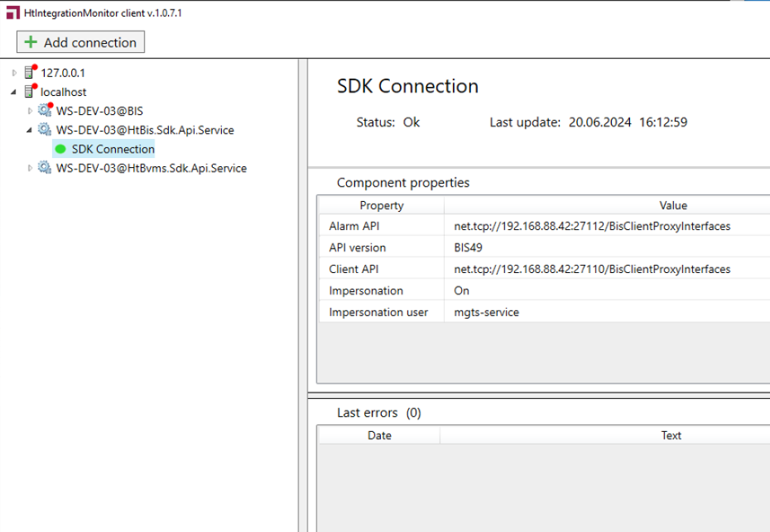The height and width of the screenshot is (532, 770).
Task: Collapse the WS-DEV-03@HtBis.Sdk.Api.Service node arrow
Action: 31,130
